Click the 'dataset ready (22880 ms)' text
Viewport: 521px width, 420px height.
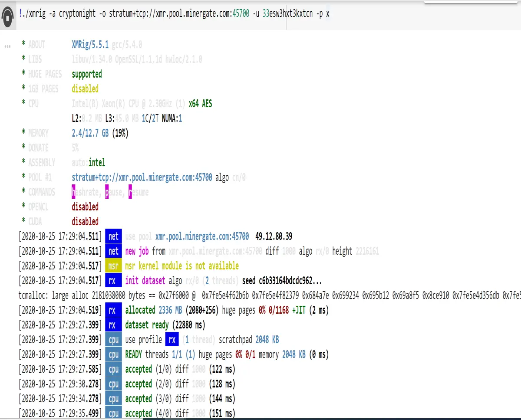pyautogui.click(x=165, y=325)
